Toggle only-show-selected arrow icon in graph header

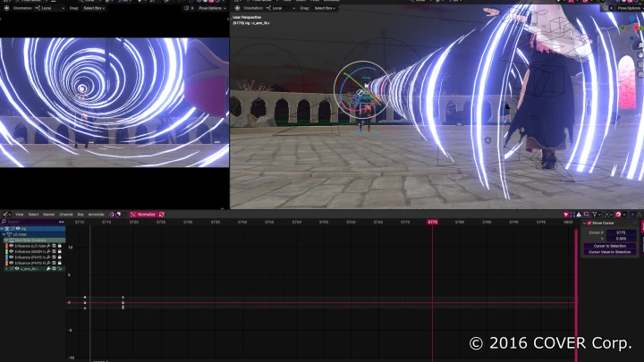[566, 215]
